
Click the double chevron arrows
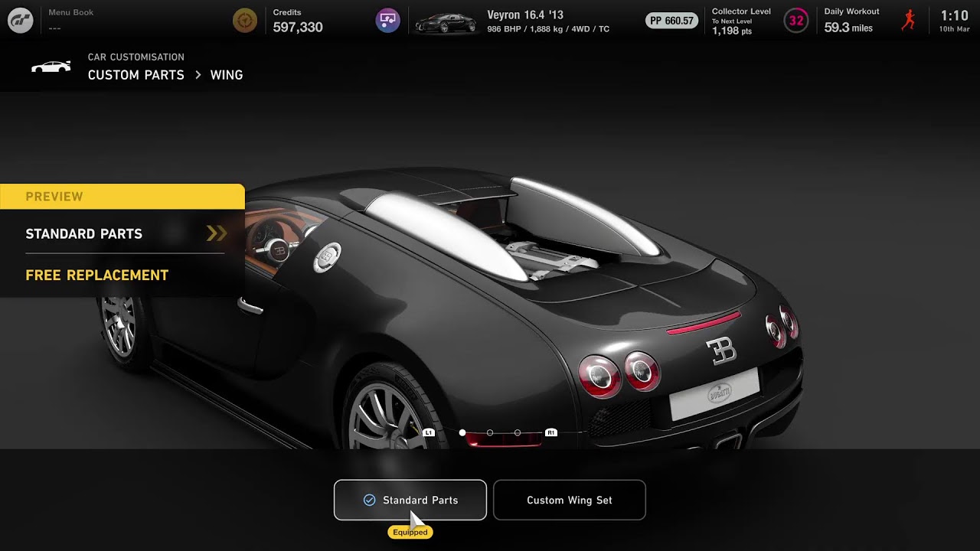tap(217, 233)
